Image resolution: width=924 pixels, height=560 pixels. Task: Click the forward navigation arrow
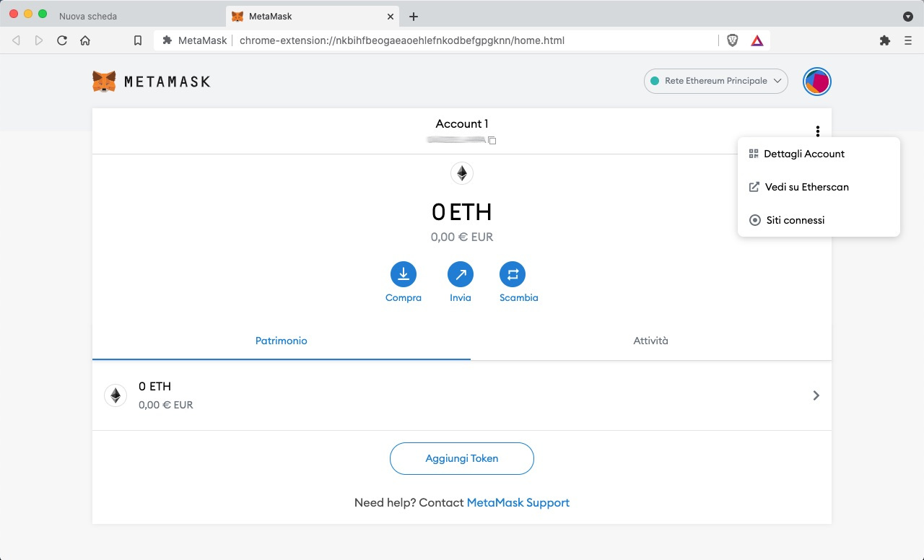[x=39, y=40]
